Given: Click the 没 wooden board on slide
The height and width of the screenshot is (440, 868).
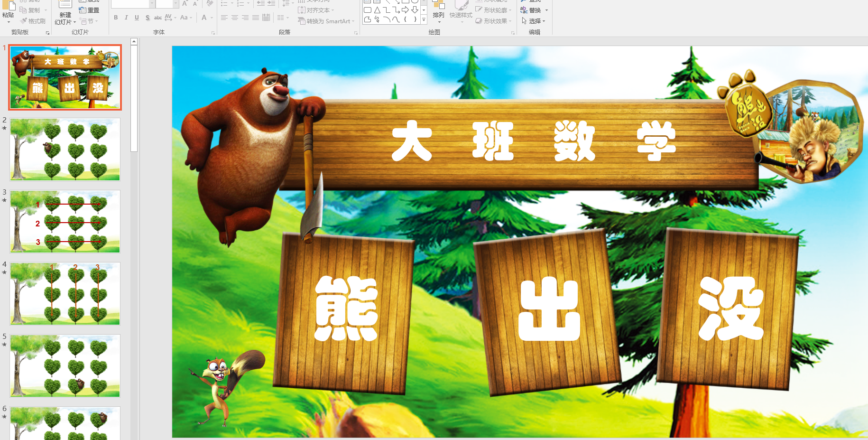Looking at the screenshot, I should click(728, 309).
